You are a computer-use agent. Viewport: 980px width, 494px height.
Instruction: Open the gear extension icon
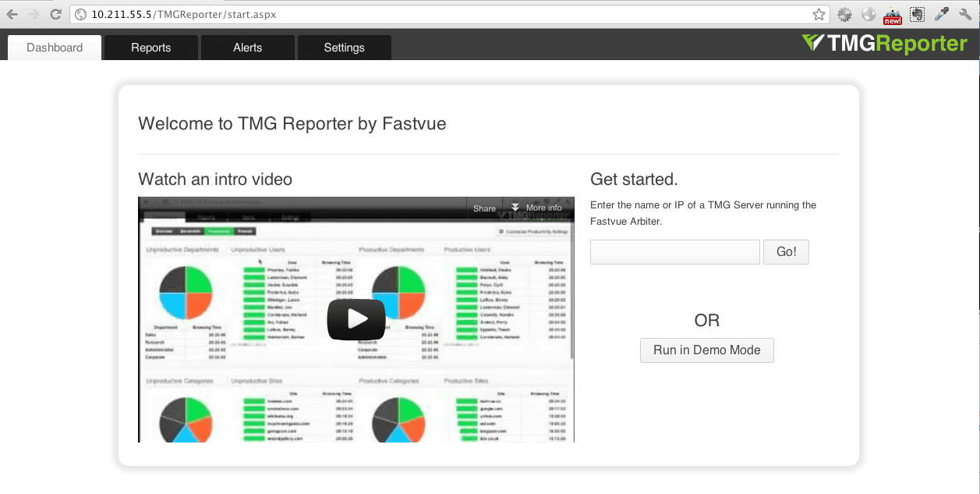tap(844, 14)
